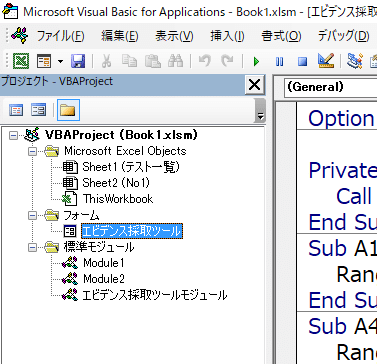
Task: Open the 表示(V) menu
Action: point(174,36)
